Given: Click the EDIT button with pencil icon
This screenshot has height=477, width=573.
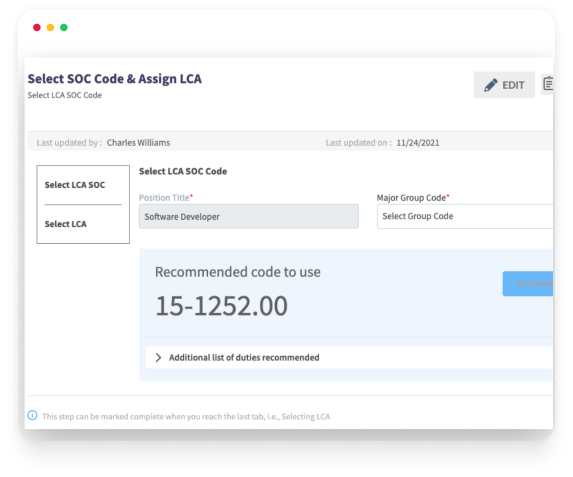Looking at the screenshot, I should click(x=504, y=85).
